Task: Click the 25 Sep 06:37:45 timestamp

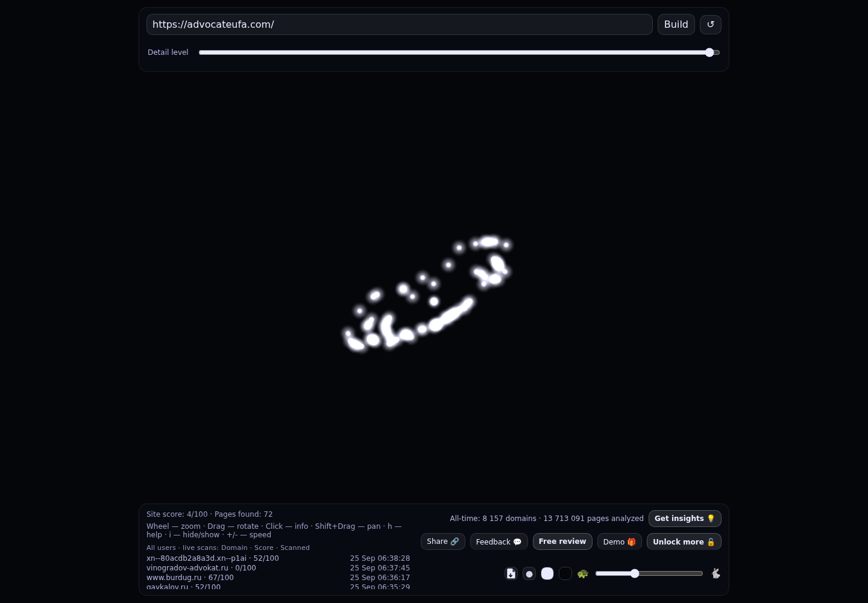Action: click(380, 568)
